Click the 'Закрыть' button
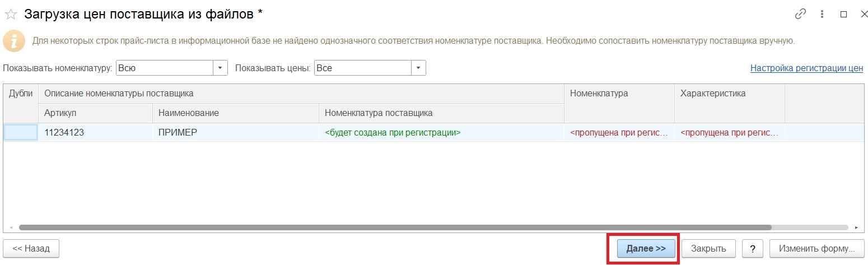The image size is (868, 265). [x=708, y=248]
